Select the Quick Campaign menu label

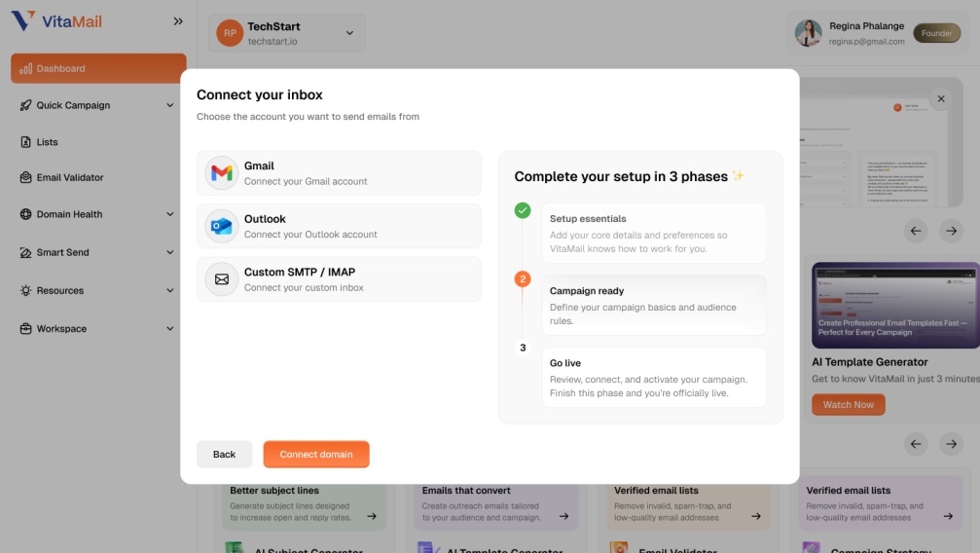click(73, 105)
